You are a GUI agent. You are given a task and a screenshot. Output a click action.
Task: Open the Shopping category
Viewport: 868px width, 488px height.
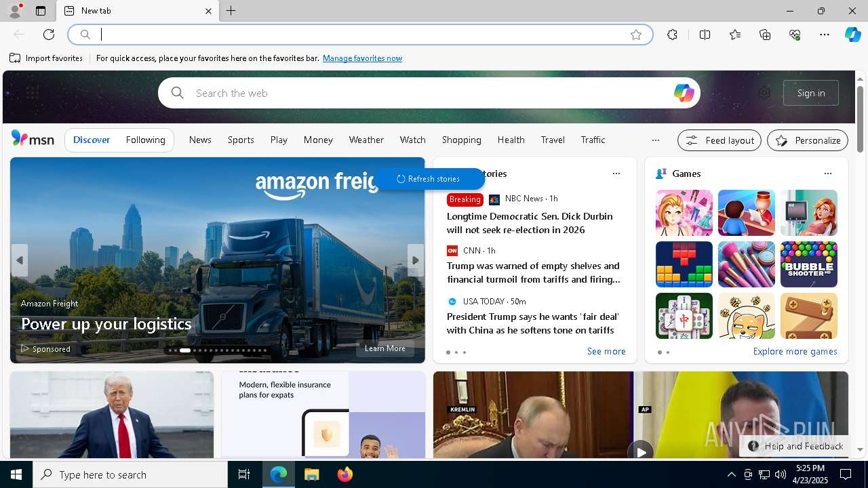[462, 140]
